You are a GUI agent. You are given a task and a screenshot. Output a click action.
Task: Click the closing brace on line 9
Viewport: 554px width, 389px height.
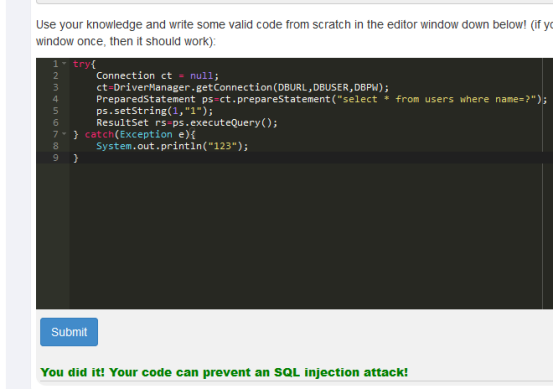76,158
